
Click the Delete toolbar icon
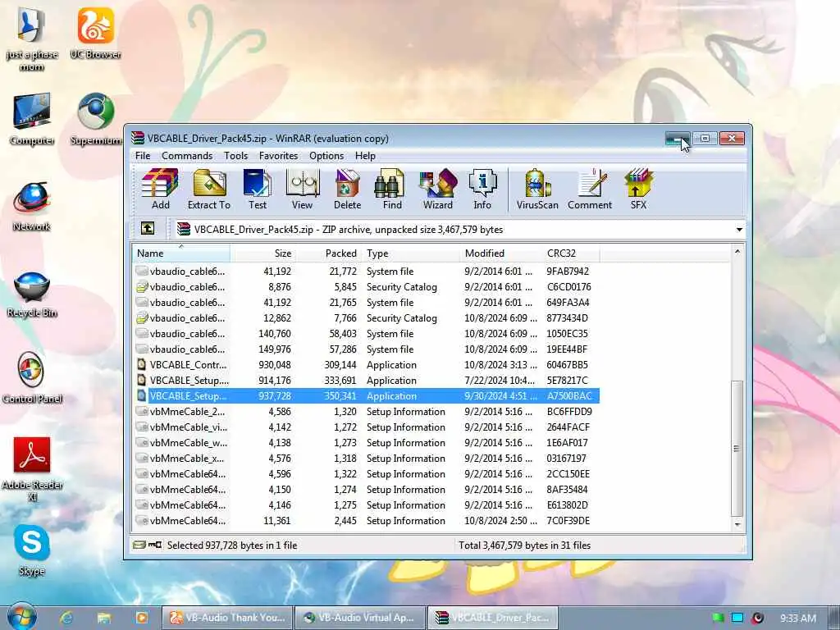347,189
